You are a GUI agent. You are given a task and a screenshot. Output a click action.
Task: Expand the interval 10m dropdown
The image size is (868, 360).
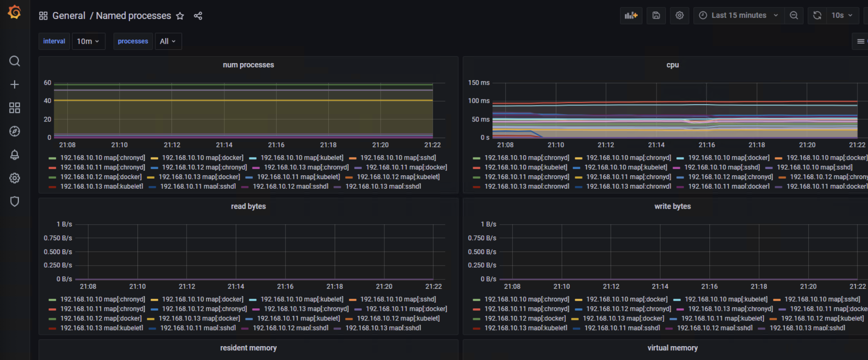88,41
